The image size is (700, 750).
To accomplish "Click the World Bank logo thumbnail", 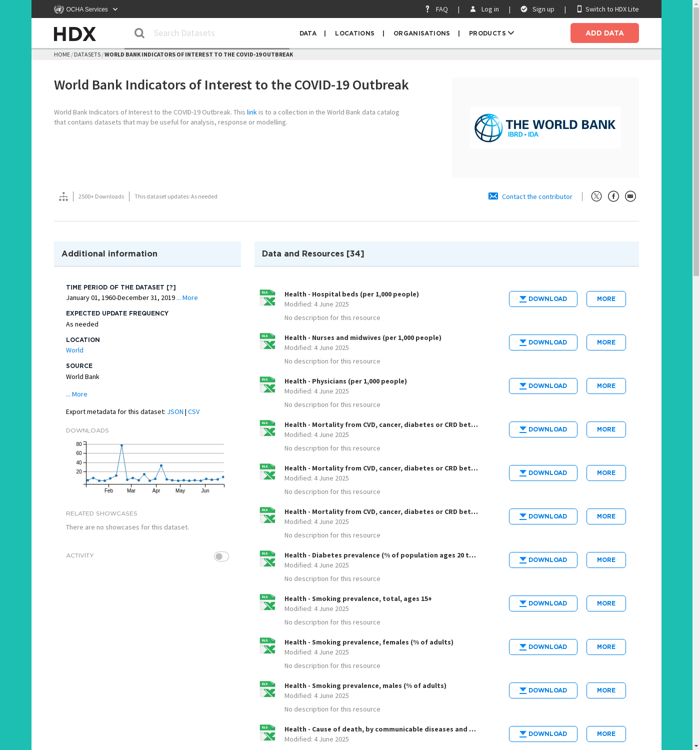I will pyautogui.click(x=545, y=127).
